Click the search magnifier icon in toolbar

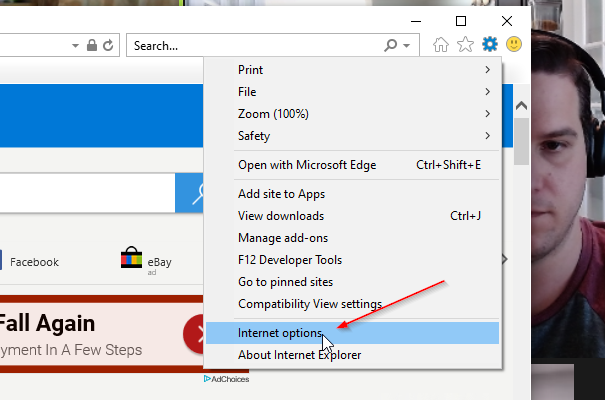390,46
